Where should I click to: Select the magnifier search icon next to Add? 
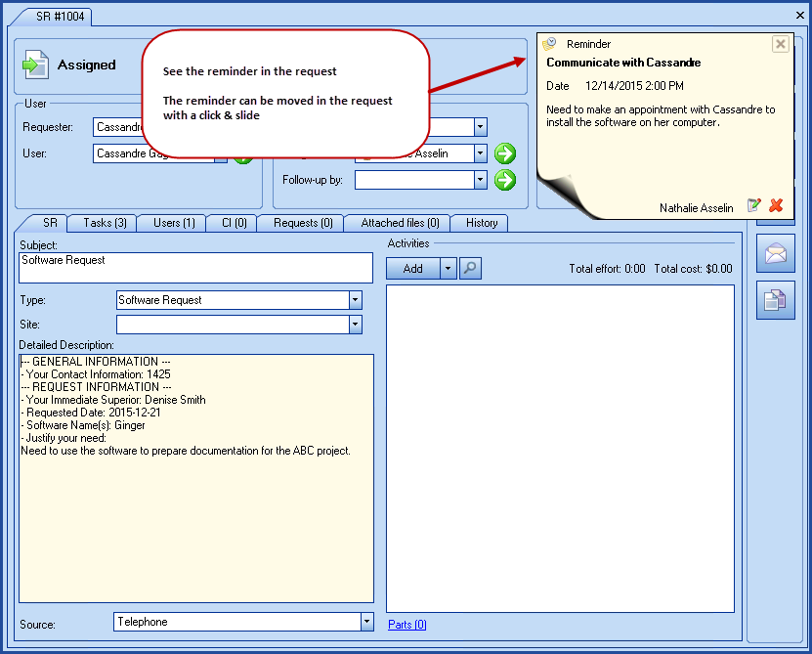pyautogui.click(x=470, y=268)
